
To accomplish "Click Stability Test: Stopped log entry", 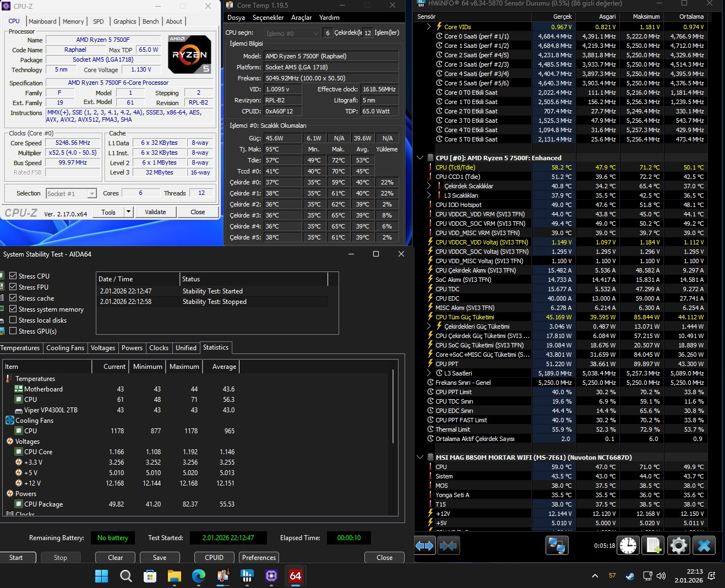I will click(x=212, y=302).
